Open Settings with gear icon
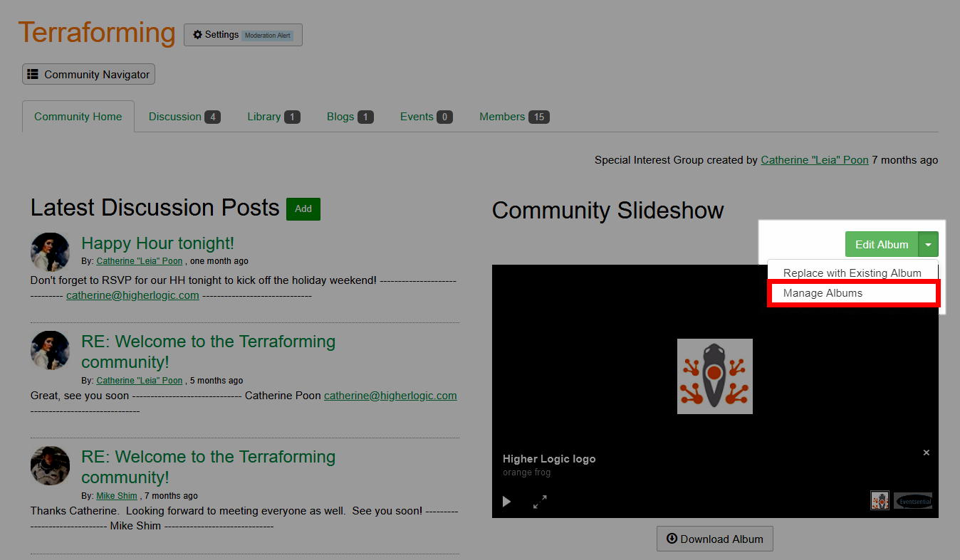Image resolution: width=960 pixels, height=560 pixels. point(243,35)
